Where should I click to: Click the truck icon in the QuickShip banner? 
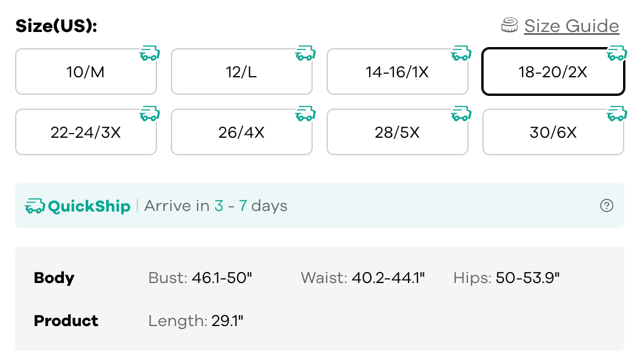click(35, 206)
